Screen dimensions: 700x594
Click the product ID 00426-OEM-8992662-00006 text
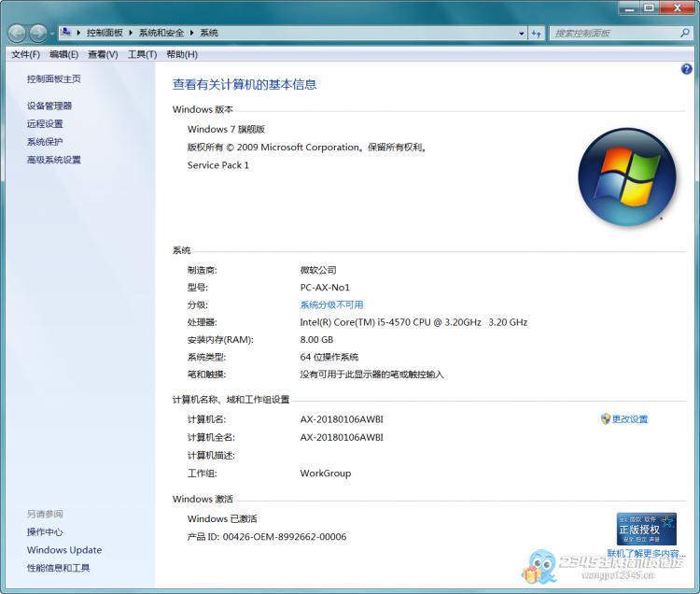coord(285,537)
